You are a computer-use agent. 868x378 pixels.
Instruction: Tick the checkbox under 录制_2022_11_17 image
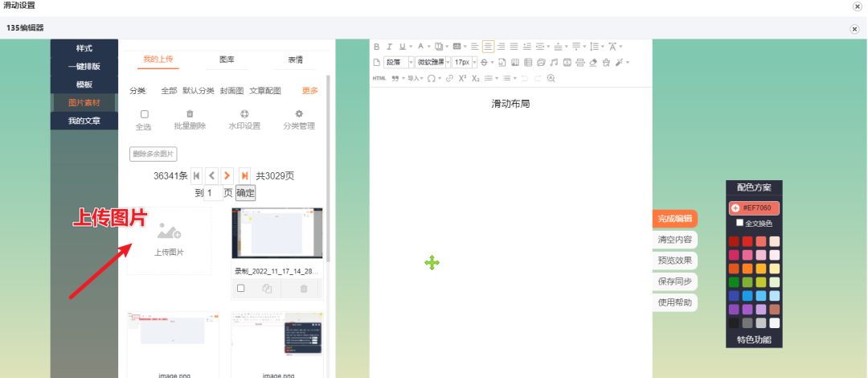[x=241, y=288]
